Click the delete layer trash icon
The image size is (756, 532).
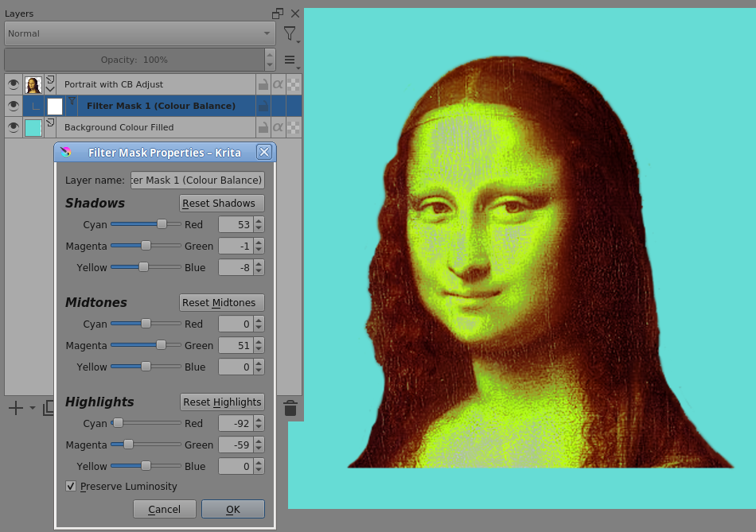[290, 408]
